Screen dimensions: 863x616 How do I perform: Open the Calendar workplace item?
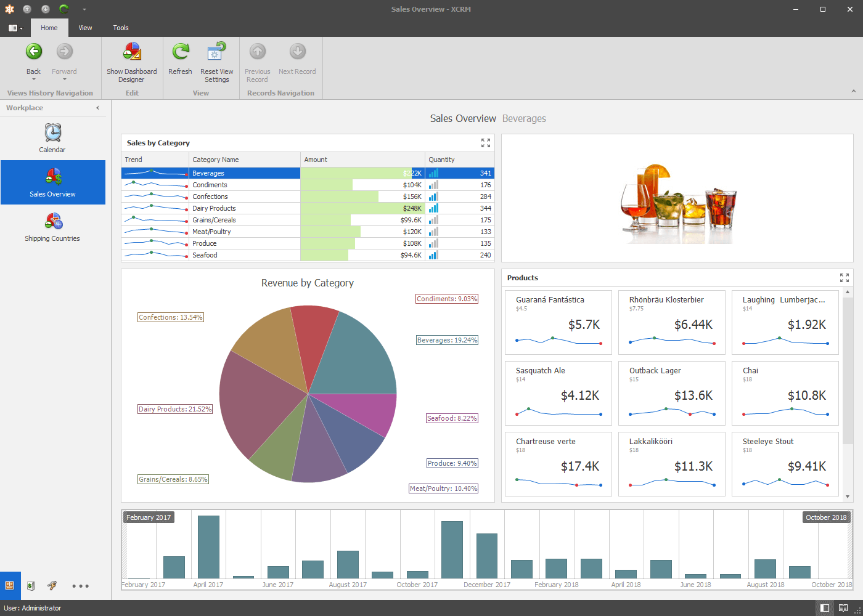tap(52, 138)
